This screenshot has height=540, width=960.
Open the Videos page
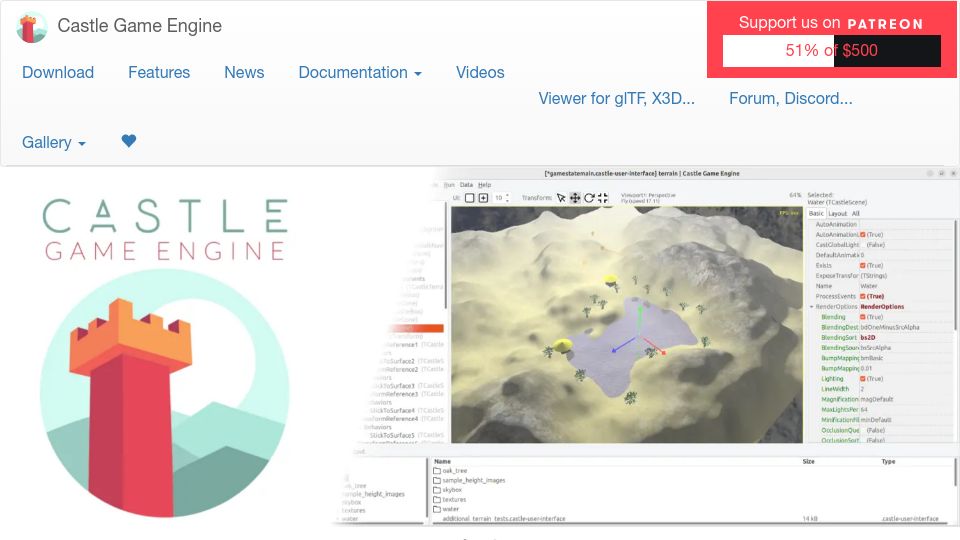480,72
